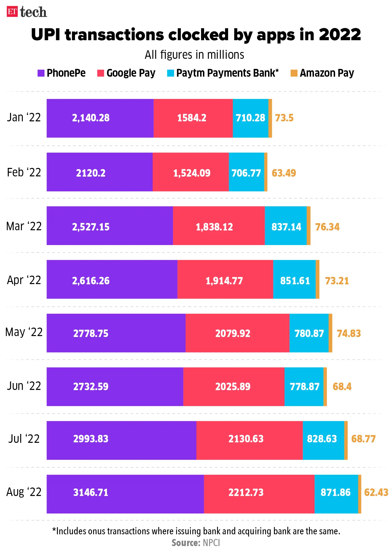
Task: Click the PhonePe purple legend swatch
Action: click(x=41, y=73)
